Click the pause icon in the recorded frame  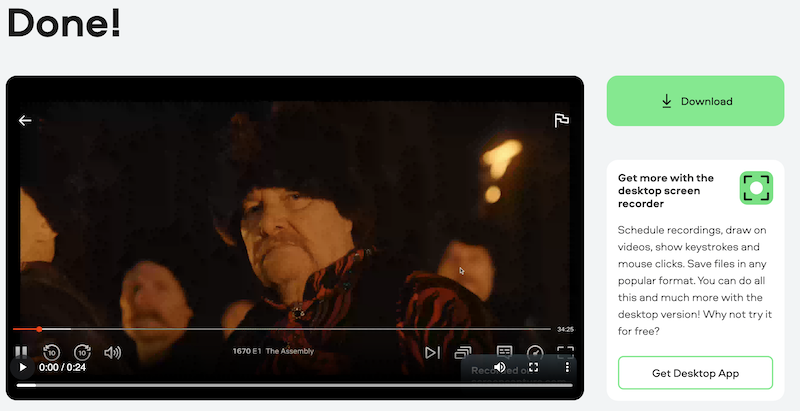click(x=21, y=351)
